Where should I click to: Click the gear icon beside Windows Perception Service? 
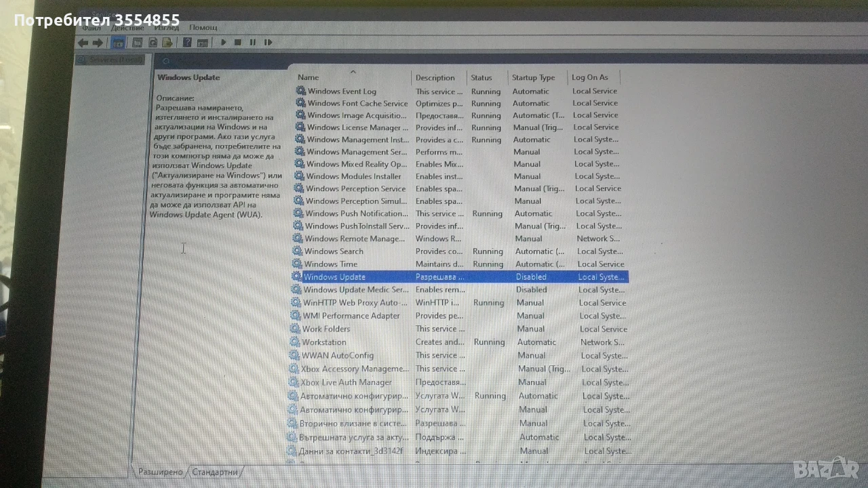[x=298, y=188]
